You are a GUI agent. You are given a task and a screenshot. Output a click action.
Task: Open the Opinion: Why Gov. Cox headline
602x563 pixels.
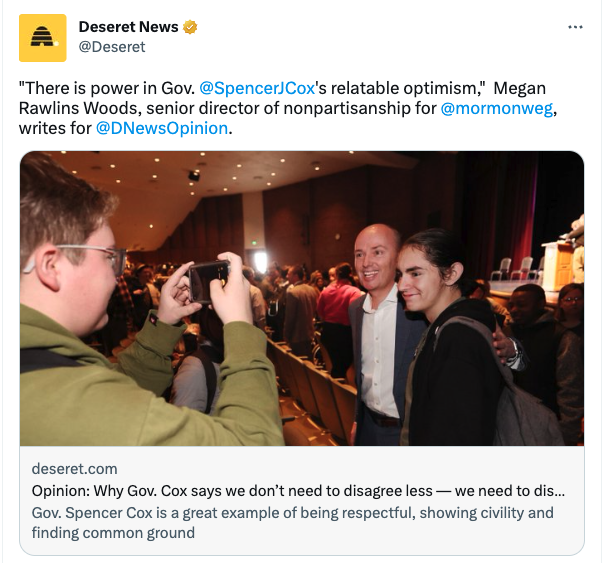pyautogui.click(x=298, y=491)
